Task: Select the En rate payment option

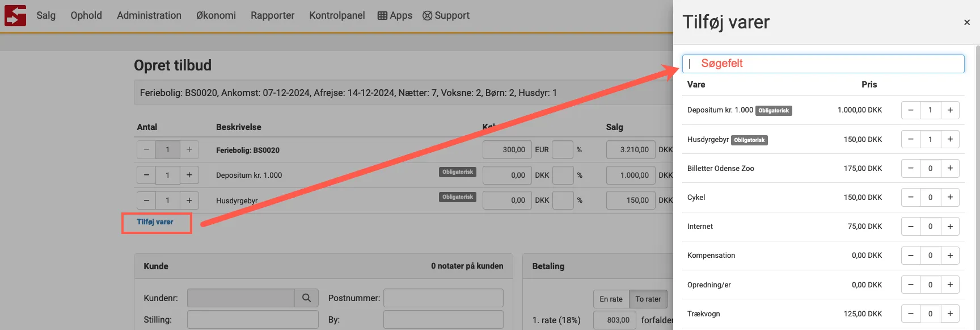Action: pyautogui.click(x=611, y=299)
